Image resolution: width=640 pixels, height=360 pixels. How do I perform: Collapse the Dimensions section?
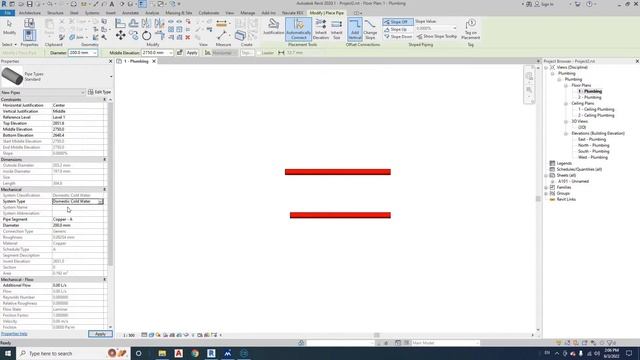point(105,160)
